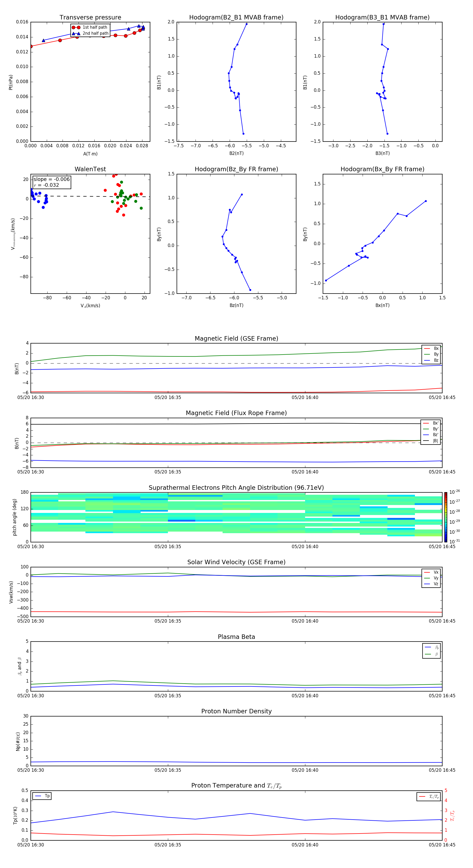The width and height of the screenshot is (473, 868).
Task: Click the 'r = -0.032' annotation
Action: [47, 185]
